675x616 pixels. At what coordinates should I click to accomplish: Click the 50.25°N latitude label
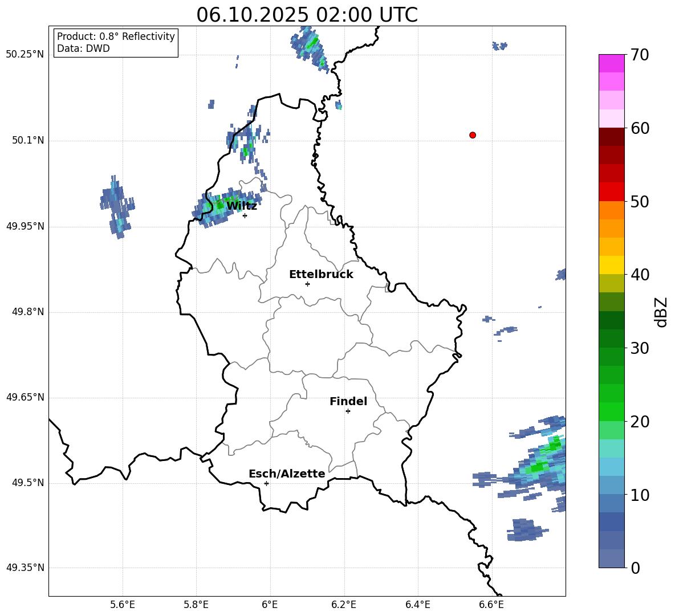coord(25,55)
